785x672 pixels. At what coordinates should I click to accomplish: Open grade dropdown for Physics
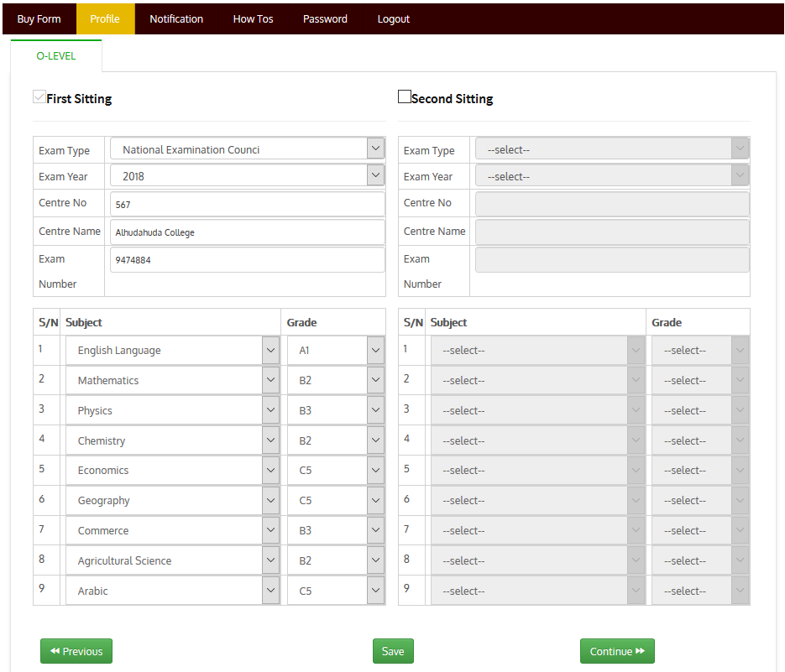pos(336,410)
